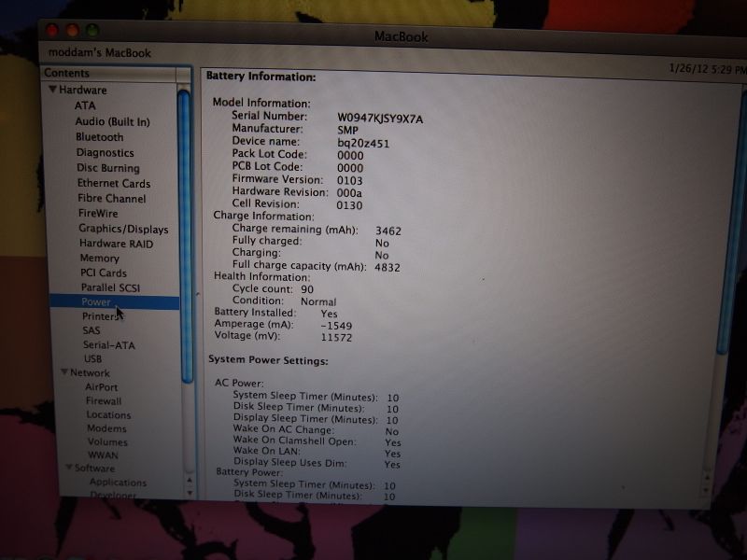Screen dimensions: 747x560
Task: Open SAS hardware entry
Action: pos(92,330)
